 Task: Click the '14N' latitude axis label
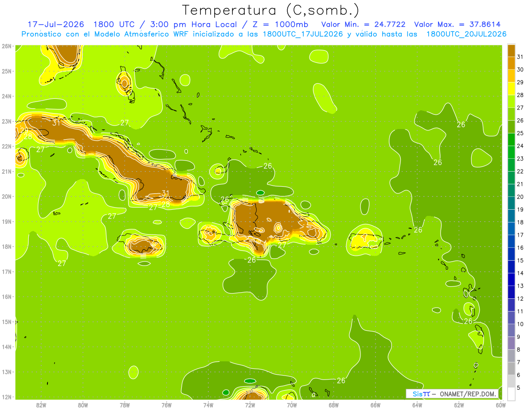7,347
